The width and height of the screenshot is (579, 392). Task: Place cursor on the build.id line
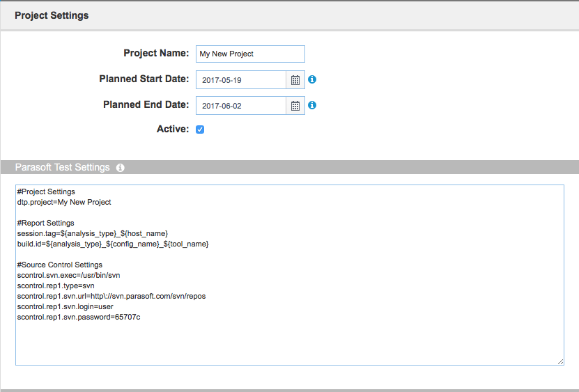[x=113, y=244]
